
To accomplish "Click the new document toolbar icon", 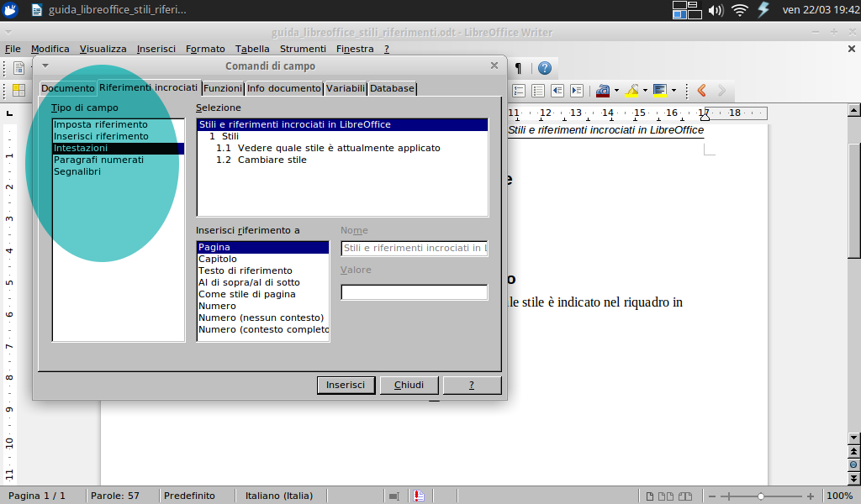I will (x=18, y=68).
